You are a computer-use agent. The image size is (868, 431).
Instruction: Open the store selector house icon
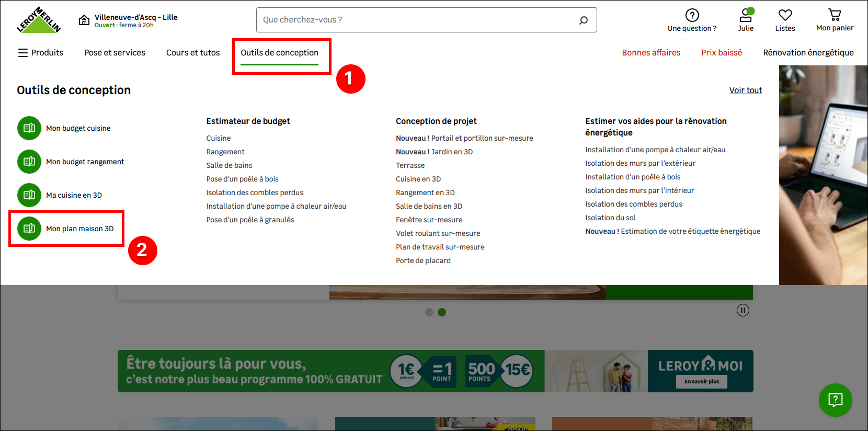click(x=84, y=20)
